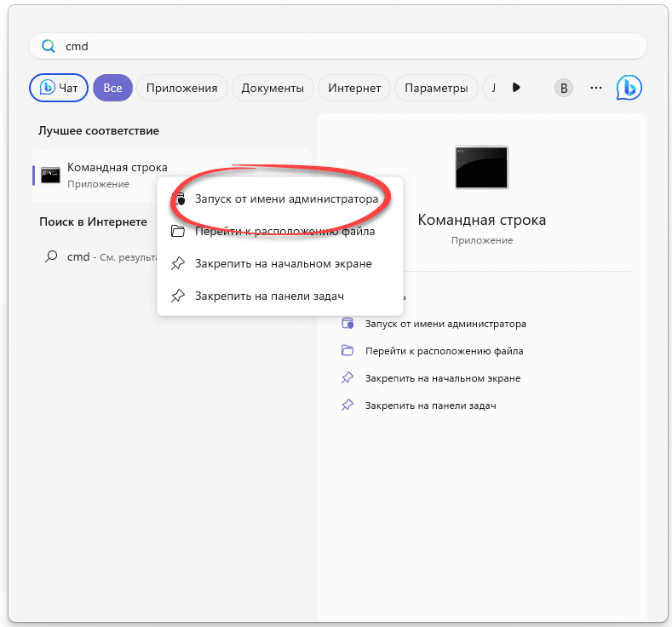Screen dimensions: 672x627
Task: Choose Запуск от имени администратора in context menu
Action: (280, 198)
